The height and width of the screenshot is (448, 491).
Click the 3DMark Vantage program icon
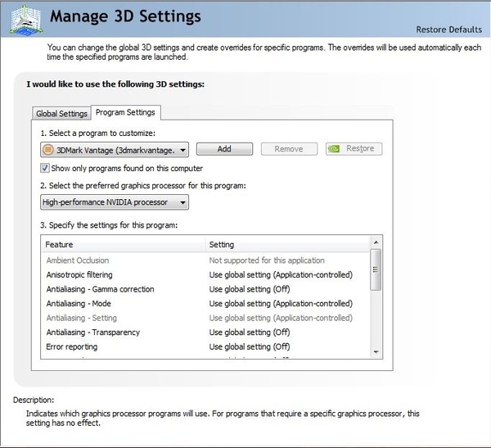click(x=47, y=149)
